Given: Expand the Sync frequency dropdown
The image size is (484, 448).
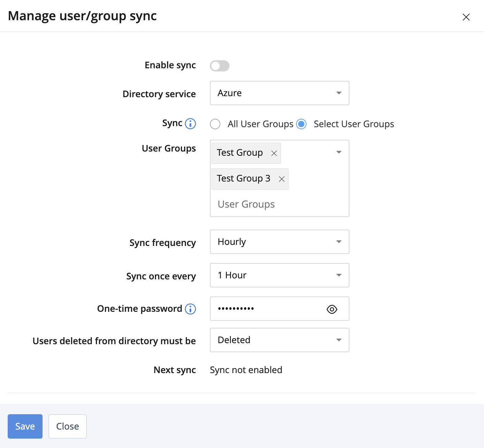Looking at the screenshot, I should pos(279,242).
